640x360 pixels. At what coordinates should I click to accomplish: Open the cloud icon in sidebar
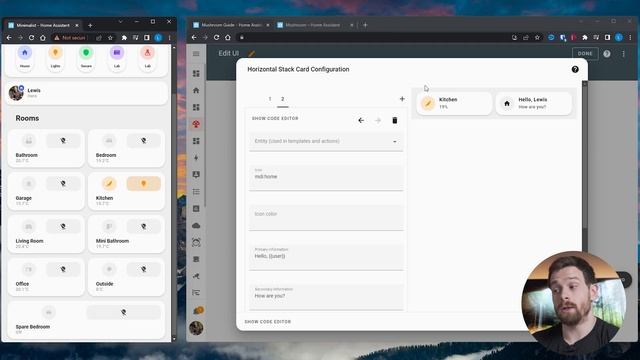pyautogui.click(x=196, y=225)
